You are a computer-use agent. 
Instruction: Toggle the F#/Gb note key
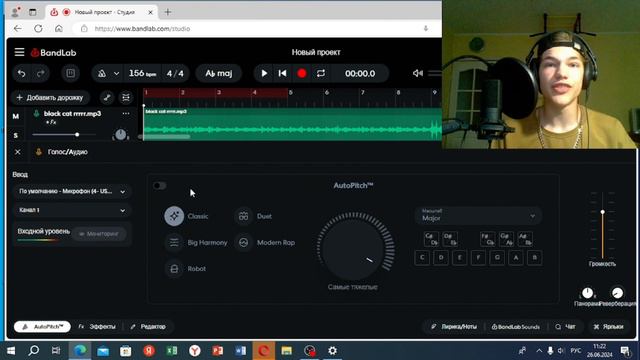pyautogui.click(x=488, y=239)
